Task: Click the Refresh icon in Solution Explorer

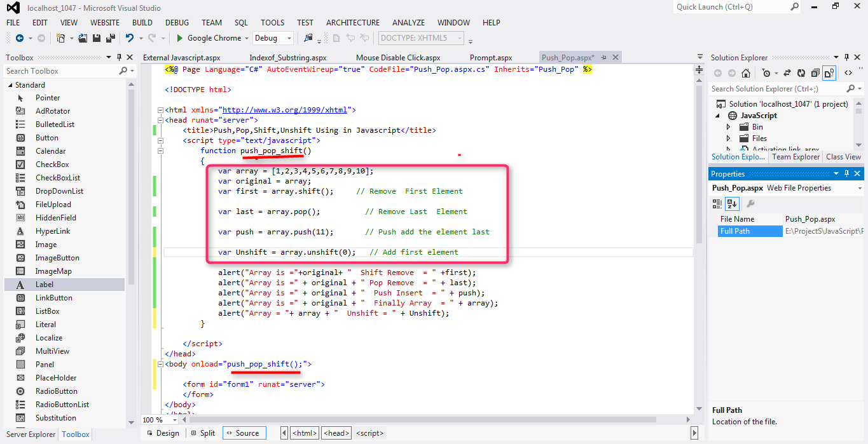Action: point(801,73)
